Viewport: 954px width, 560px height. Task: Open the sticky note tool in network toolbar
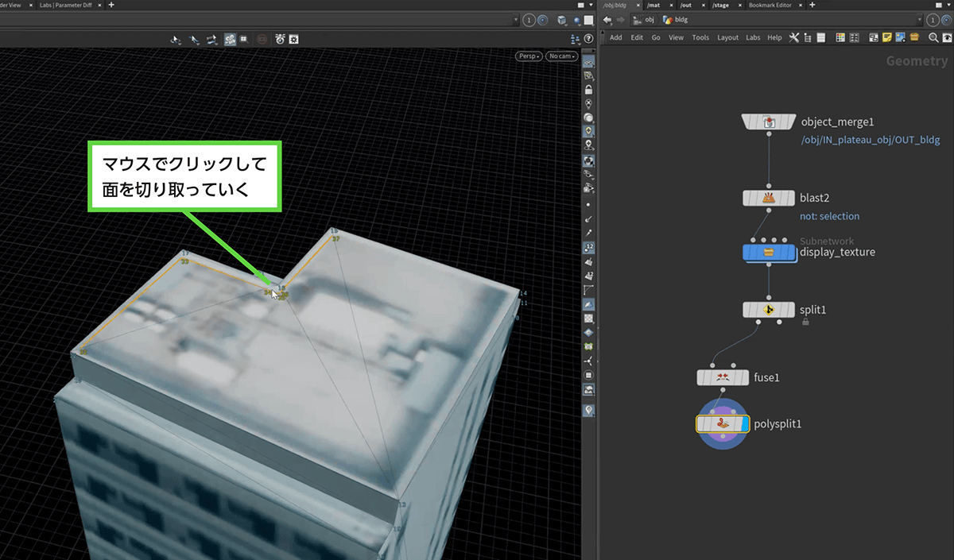887,37
